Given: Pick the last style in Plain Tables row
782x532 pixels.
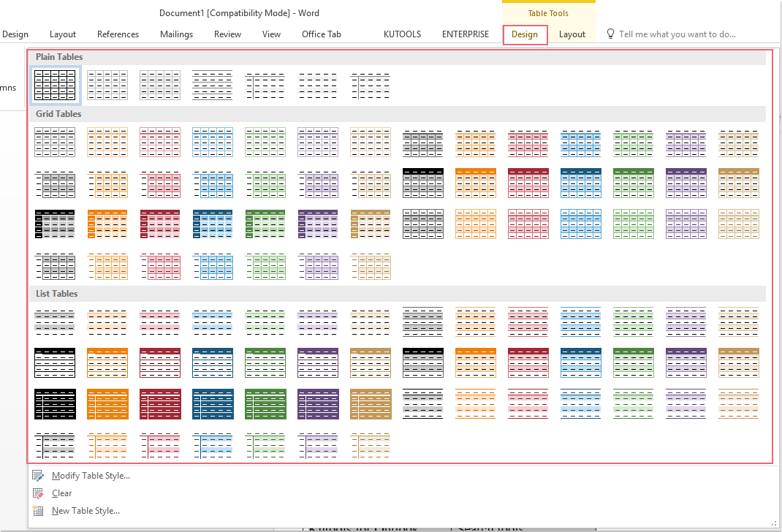Looking at the screenshot, I should pyautogui.click(x=371, y=85).
